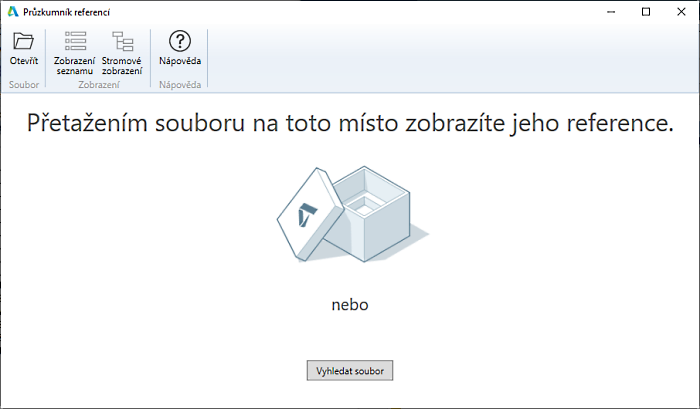The width and height of the screenshot is (700, 409).
Task: Click the Autodesk logo in the title bar
Action: [12, 11]
